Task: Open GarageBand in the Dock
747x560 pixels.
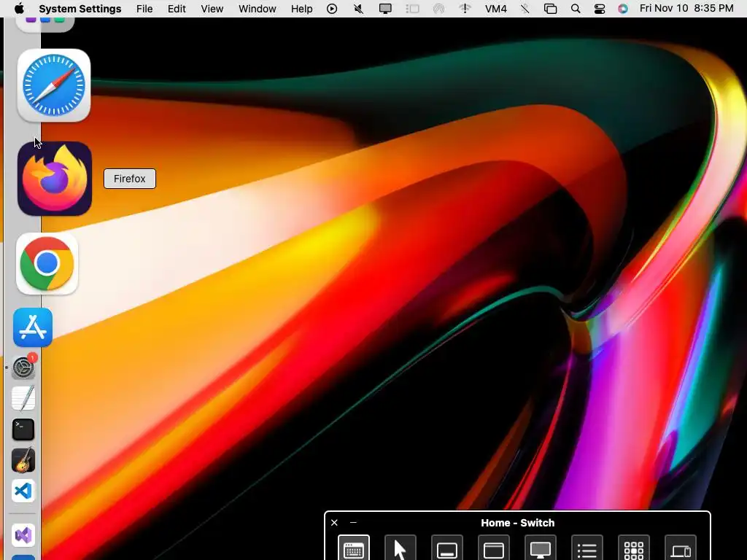Action: pyautogui.click(x=23, y=460)
